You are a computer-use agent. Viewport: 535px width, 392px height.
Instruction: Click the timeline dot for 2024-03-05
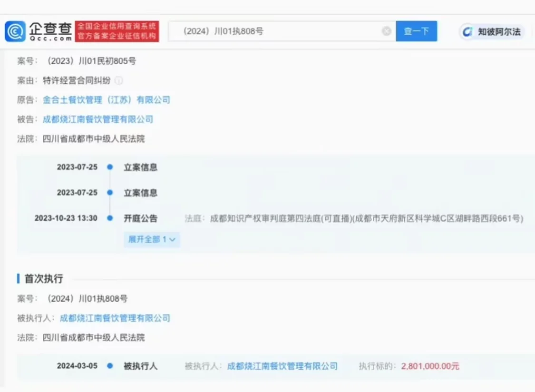[x=110, y=366]
